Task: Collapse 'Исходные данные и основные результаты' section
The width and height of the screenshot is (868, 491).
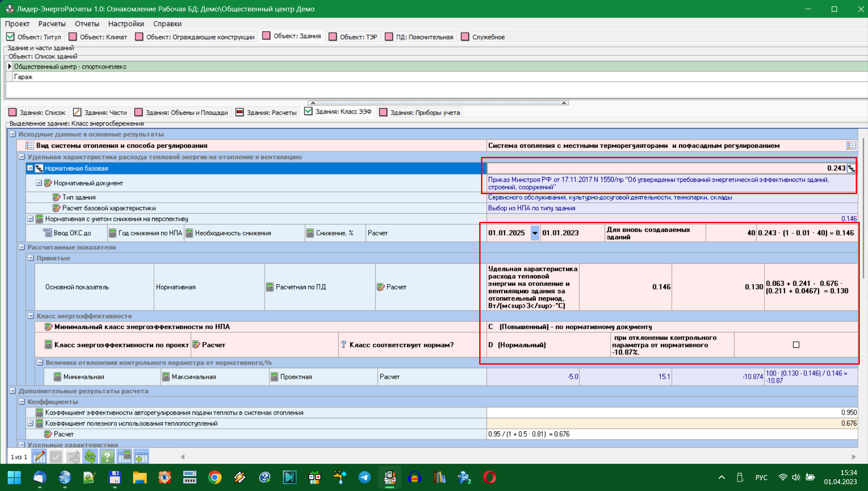Action: (13, 134)
